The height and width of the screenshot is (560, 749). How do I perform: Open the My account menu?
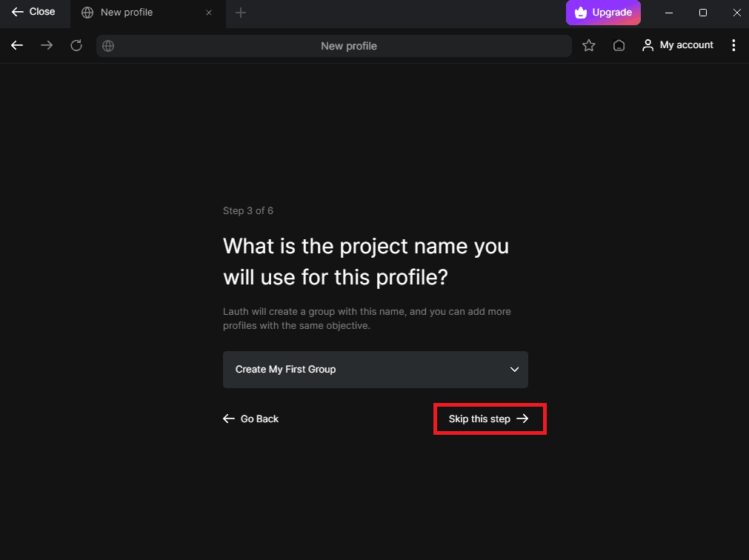pyautogui.click(x=678, y=46)
